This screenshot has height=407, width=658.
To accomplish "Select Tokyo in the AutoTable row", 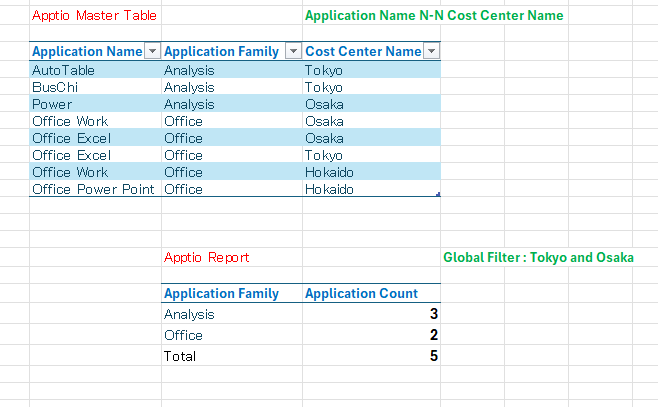I will tap(323, 70).
